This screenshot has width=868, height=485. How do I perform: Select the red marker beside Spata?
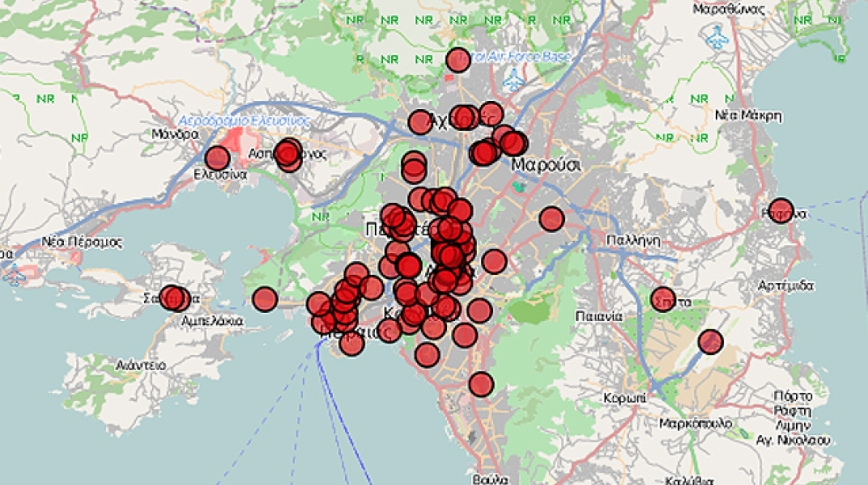pyautogui.click(x=663, y=299)
